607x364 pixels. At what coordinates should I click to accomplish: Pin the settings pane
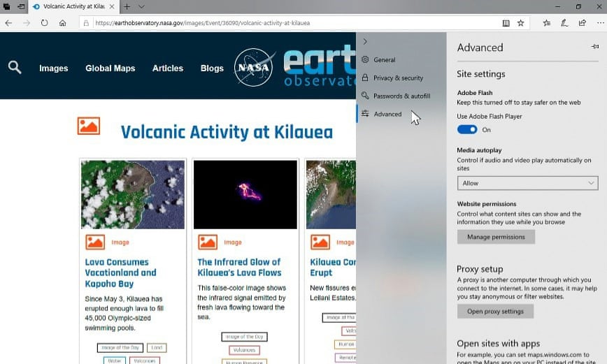tap(594, 47)
